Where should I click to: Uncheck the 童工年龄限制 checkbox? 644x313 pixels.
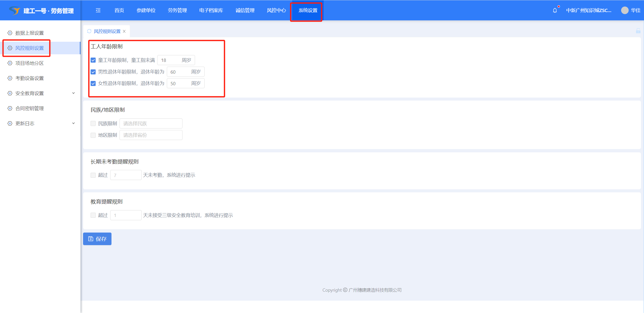click(x=93, y=60)
